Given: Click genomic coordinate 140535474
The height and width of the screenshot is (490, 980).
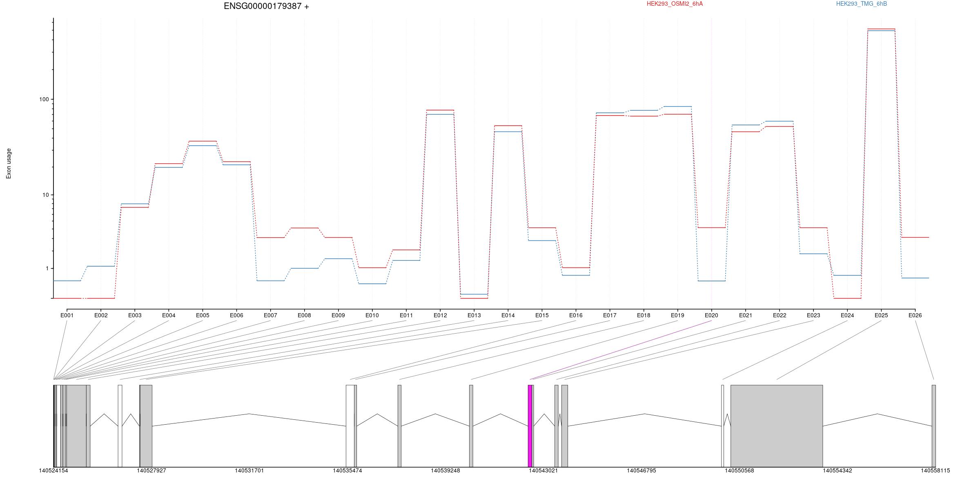Looking at the screenshot, I should pos(347,470).
